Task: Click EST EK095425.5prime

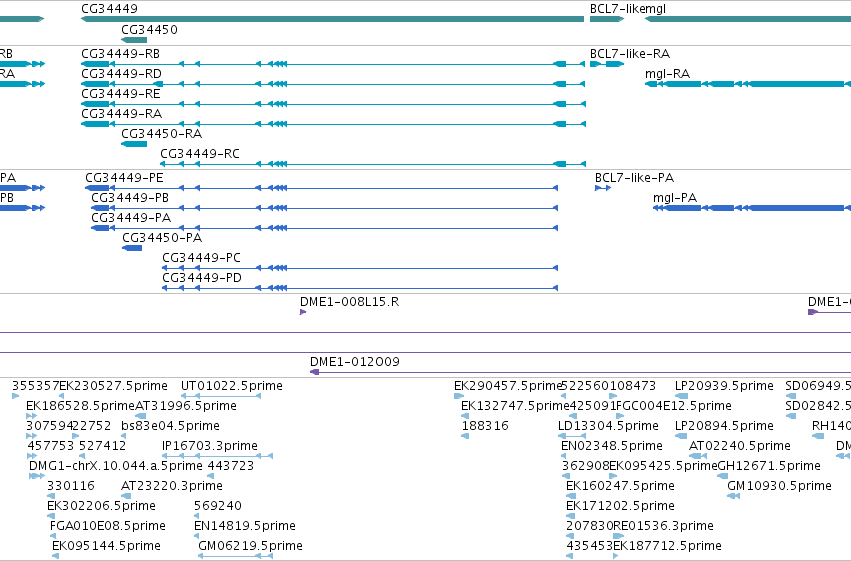Action: click(x=663, y=466)
